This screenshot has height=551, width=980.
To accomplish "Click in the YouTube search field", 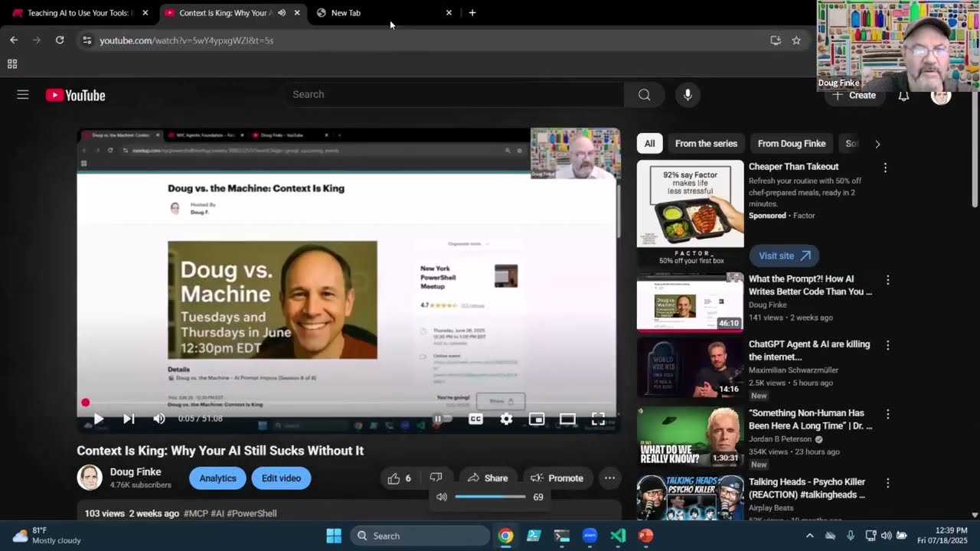I will tap(456, 95).
